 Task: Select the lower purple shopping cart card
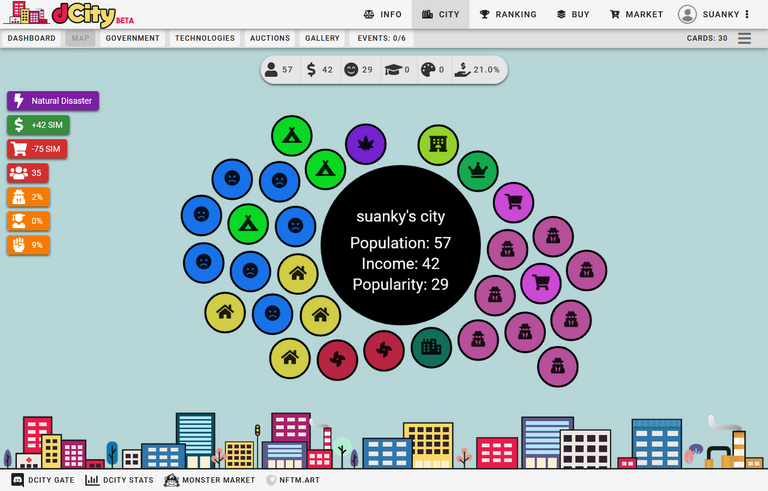pyautogui.click(x=541, y=283)
